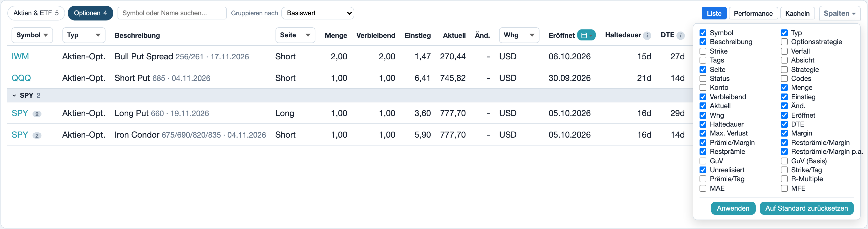868x229 pixels.
Task: Click the Anwenden button
Action: pos(733,208)
